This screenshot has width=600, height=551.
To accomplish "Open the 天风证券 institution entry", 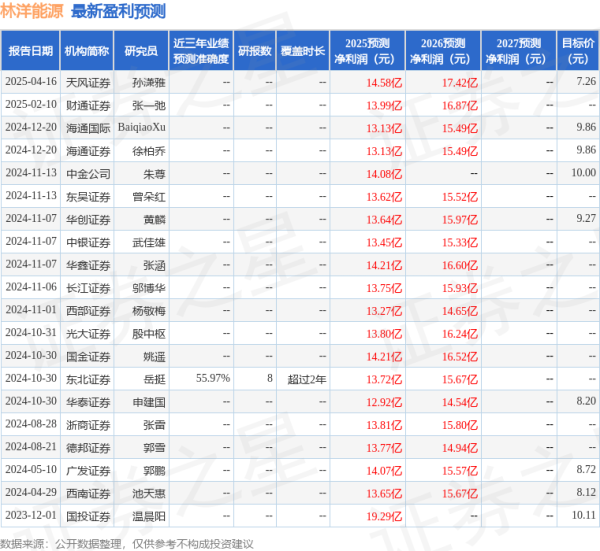I will (x=87, y=81).
